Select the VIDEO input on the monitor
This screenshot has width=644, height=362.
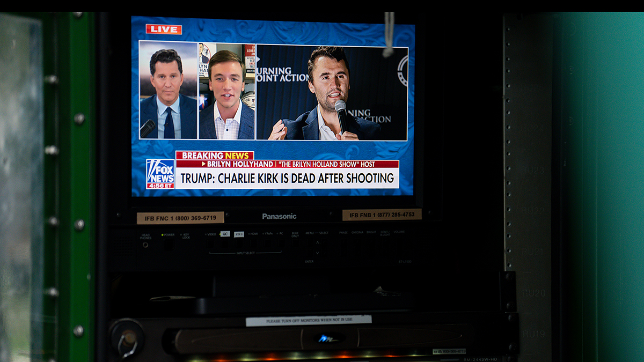point(209,244)
